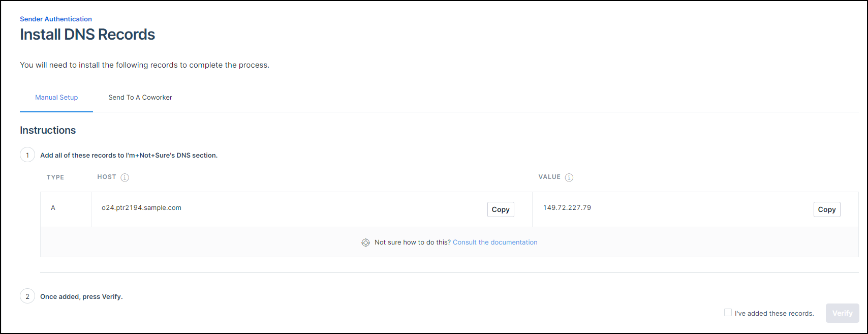This screenshot has width=868, height=334.
Task: Click the step 1 number circle
Action: click(x=27, y=155)
